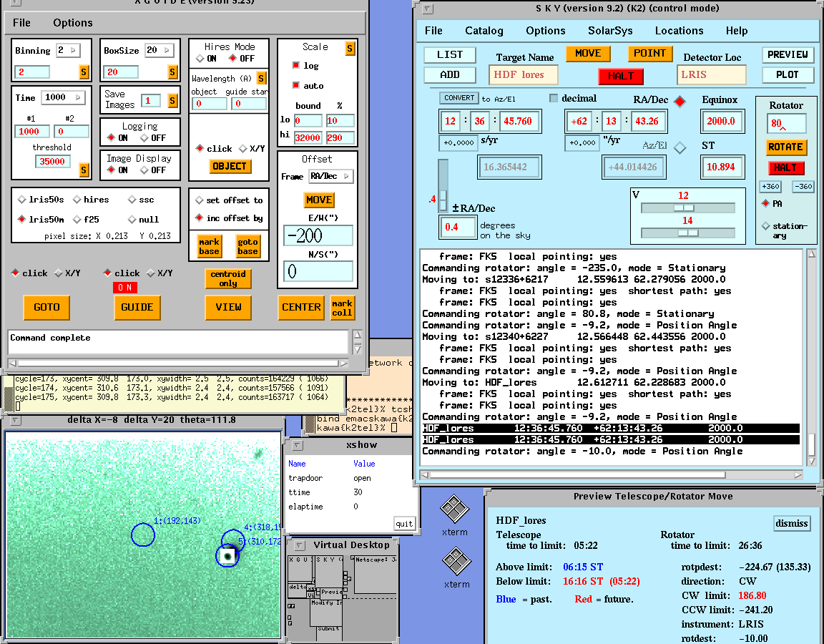Click up arrow of SKY log vertical scrollbar
The width and height of the screenshot is (824, 644).
811,253
